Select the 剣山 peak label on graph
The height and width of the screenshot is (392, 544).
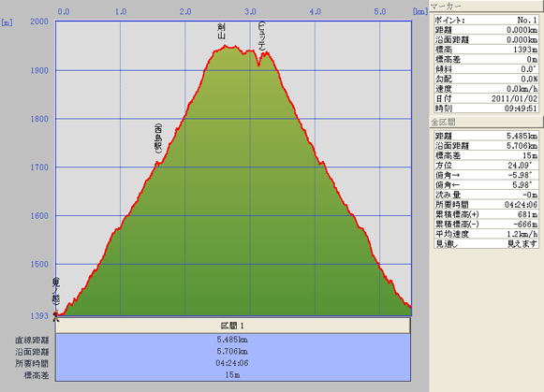tap(221, 31)
